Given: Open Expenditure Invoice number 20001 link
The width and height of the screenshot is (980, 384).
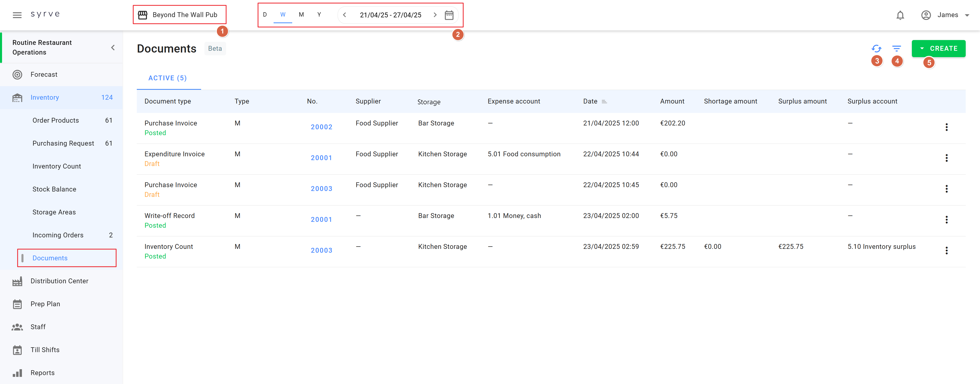Looking at the screenshot, I should tap(321, 158).
